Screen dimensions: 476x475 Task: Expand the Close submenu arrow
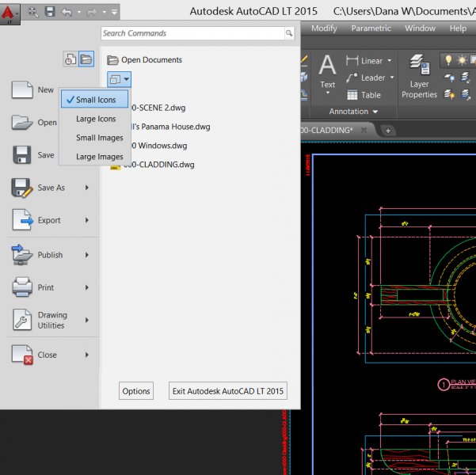[x=87, y=355]
